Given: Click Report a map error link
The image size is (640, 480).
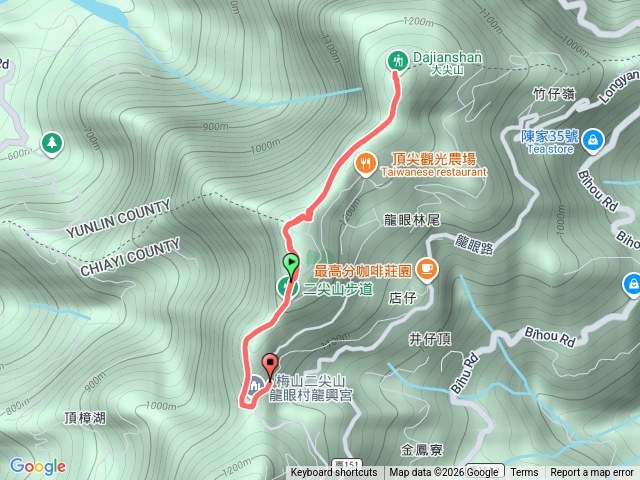Looking at the screenshot, I should (x=591, y=473).
